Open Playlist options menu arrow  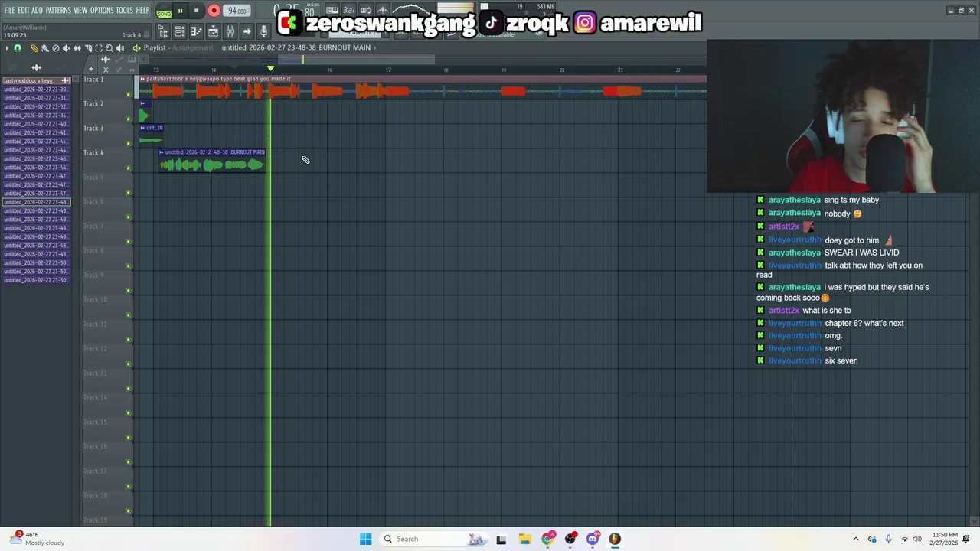coord(7,48)
